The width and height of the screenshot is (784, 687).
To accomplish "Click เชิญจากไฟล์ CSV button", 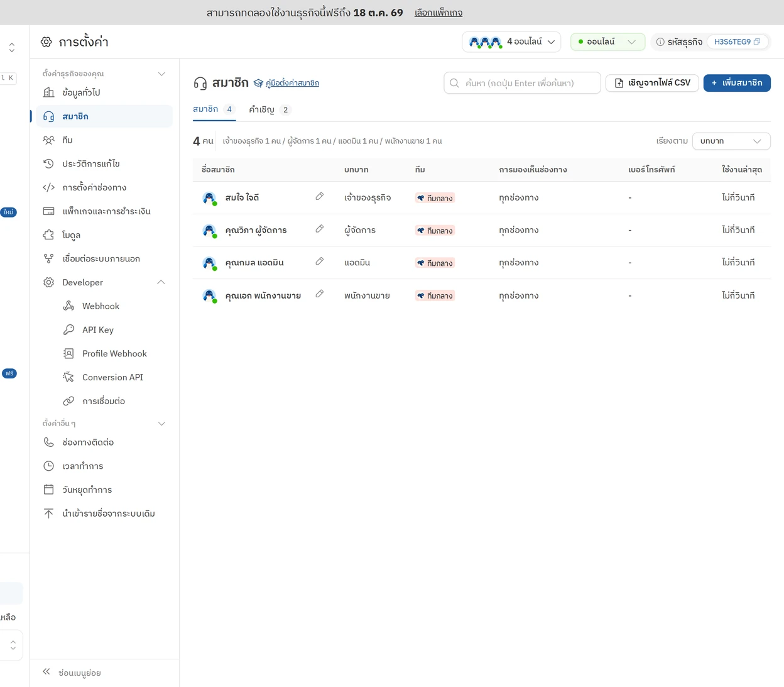I will [652, 83].
